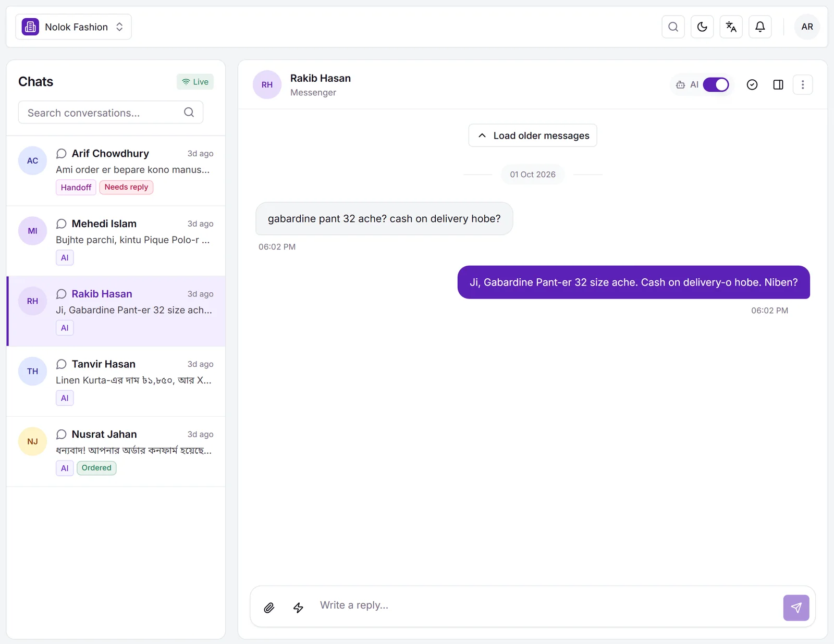Click the AI tag under Mehedi Islam
This screenshot has width=834, height=644.
point(65,257)
